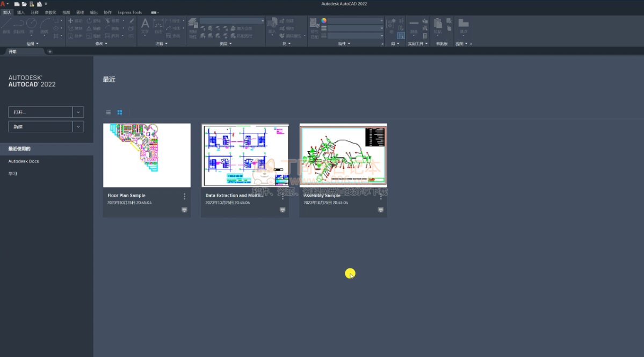Open the Express Tools ribbon tab
The height and width of the screenshot is (357, 644).
(129, 12)
